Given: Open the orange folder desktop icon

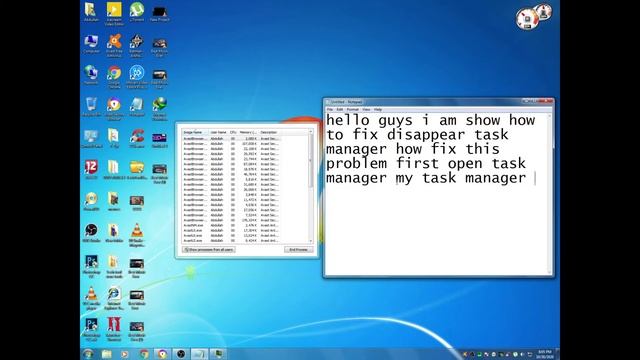Looking at the screenshot, I should click(x=137, y=170).
